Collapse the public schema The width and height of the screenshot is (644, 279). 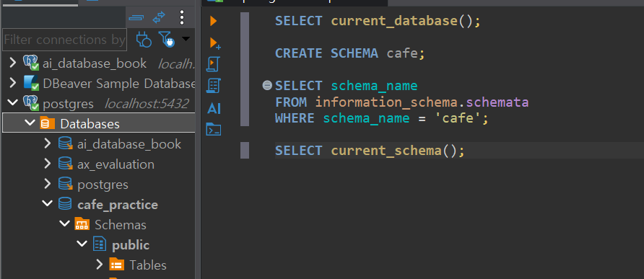pos(82,244)
